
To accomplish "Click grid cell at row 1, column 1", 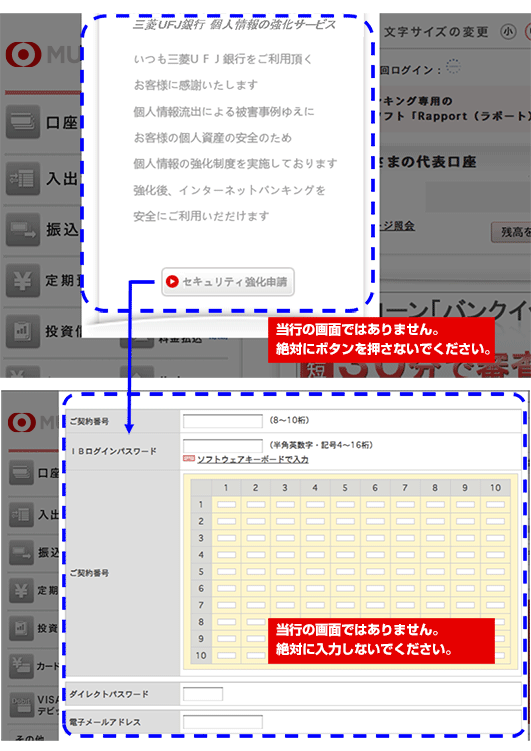I will [x=226, y=504].
